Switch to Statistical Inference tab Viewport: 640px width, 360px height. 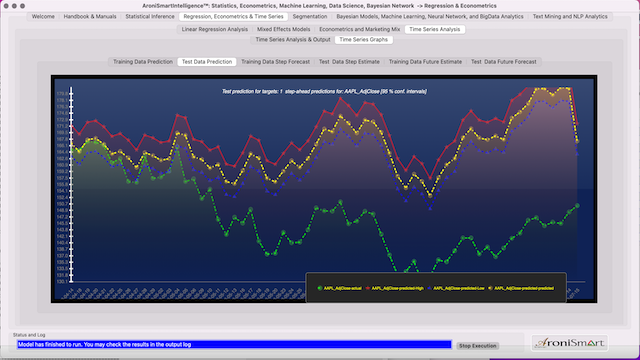[150, 17]
